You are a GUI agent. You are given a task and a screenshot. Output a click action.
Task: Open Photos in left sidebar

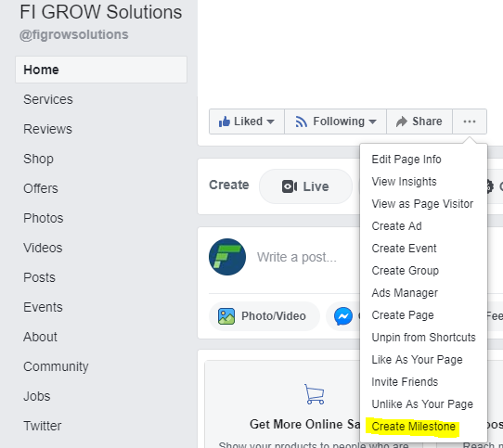44,218
